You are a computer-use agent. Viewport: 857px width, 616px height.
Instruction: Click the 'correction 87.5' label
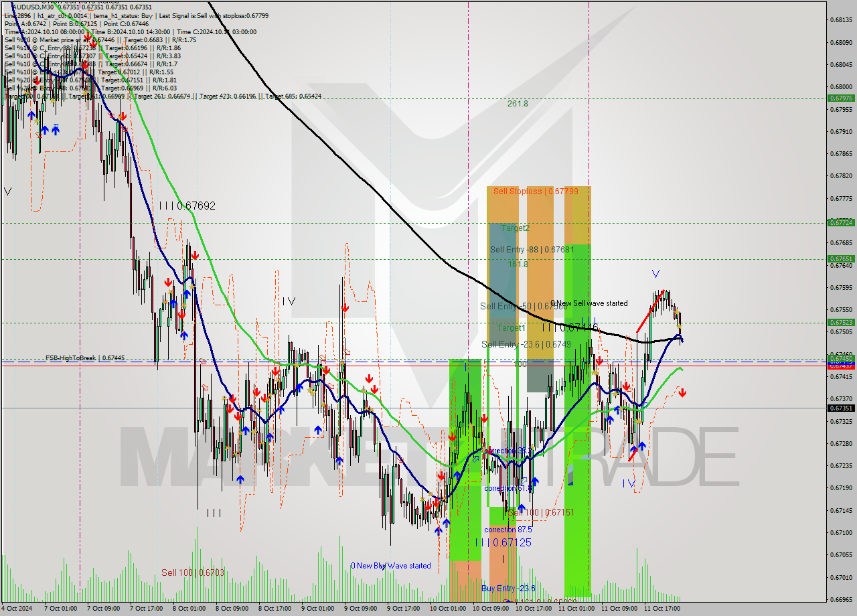508,529
